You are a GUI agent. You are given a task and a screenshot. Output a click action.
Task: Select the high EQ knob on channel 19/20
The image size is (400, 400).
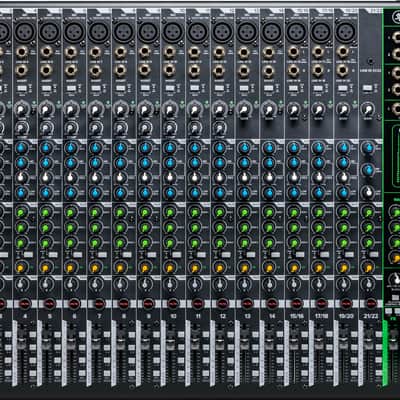(343, 148)
